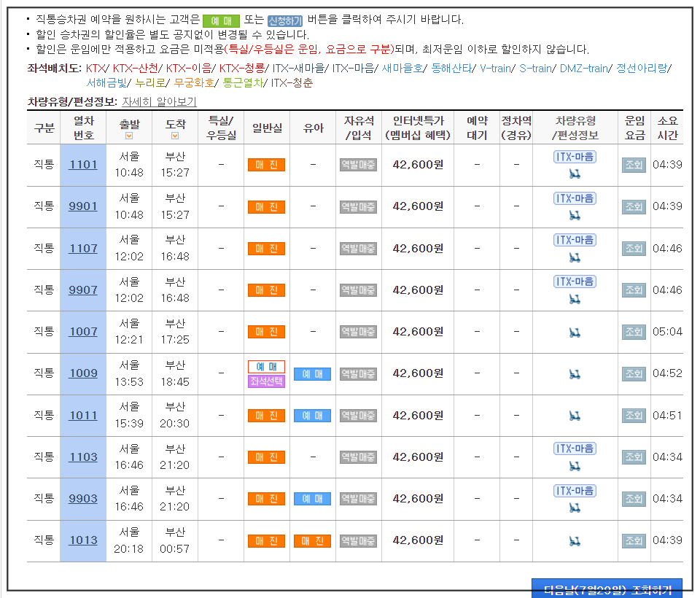Open 누리로 seating chart link
The height and width of the screenshot is (598, 700).
(x=150, y=83)
